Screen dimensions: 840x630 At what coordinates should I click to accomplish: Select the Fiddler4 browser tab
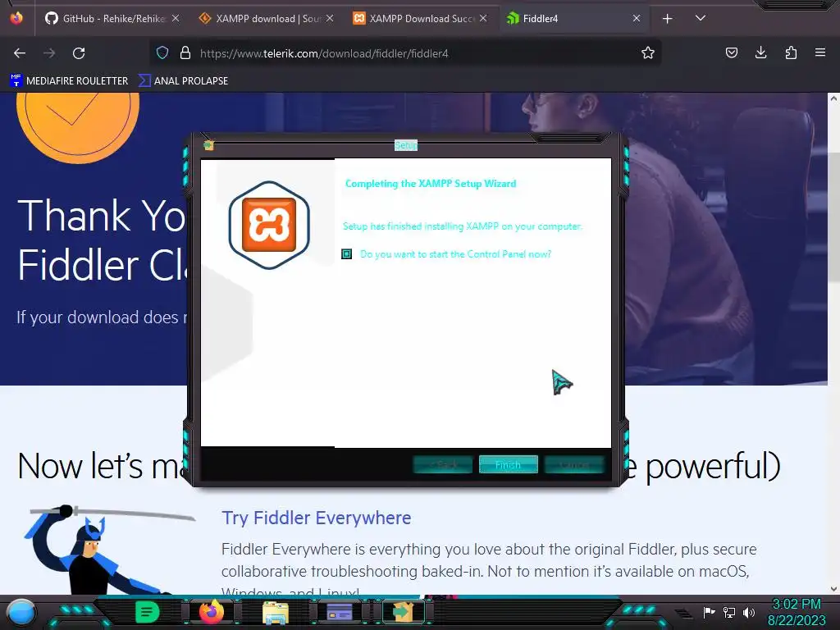point(568,18)
